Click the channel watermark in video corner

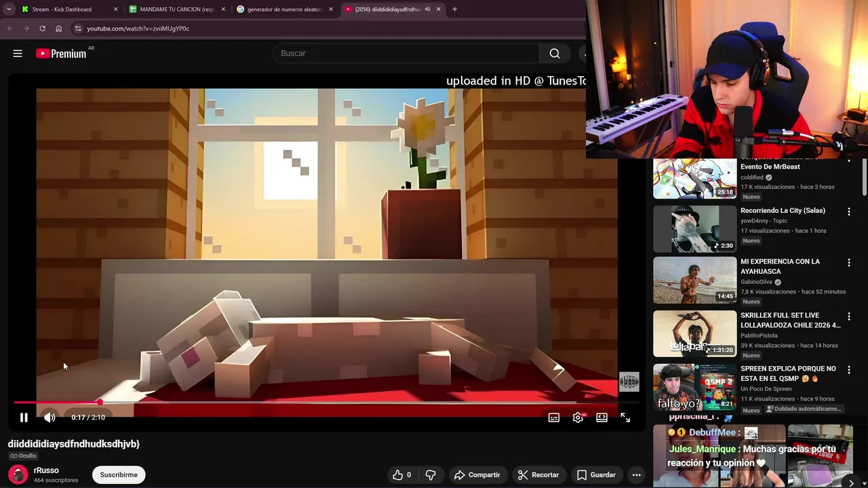pos(629,382)
